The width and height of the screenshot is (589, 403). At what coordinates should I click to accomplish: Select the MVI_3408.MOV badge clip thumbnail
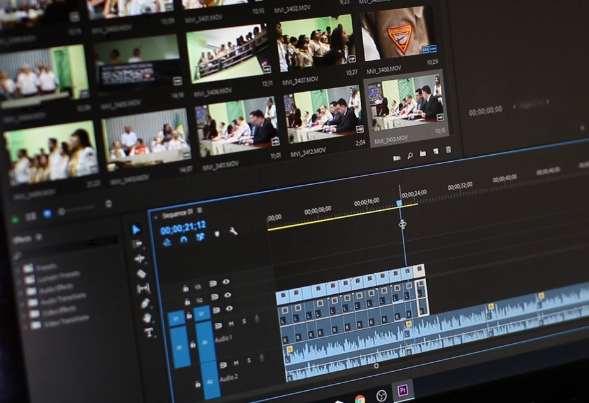click(x=399, y=34)
